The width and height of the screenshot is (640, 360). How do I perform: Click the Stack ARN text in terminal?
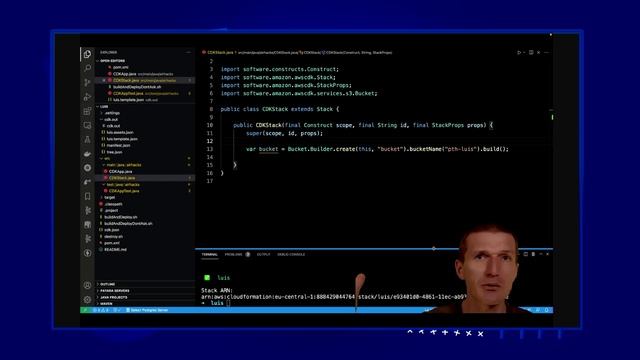click(x=216, y=290)
